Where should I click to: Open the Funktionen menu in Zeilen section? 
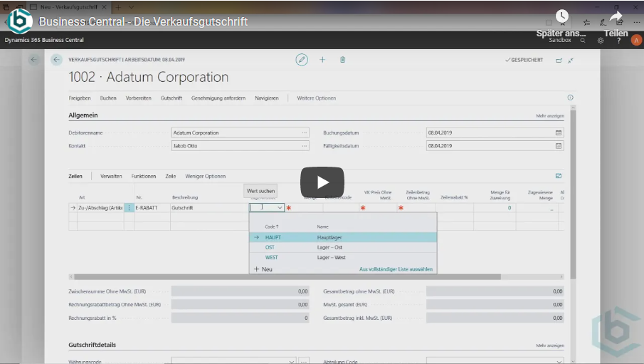pos(143,176)
